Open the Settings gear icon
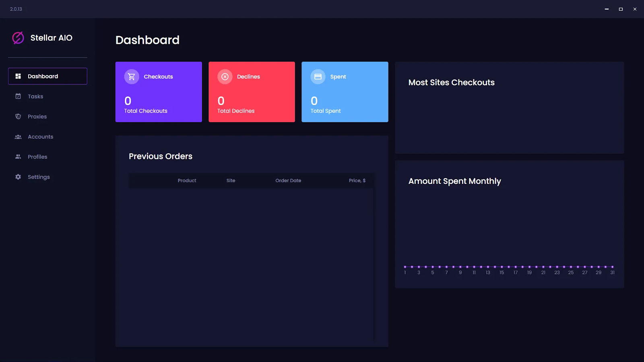This screenshot has width=644, height=362. [18, 177]
